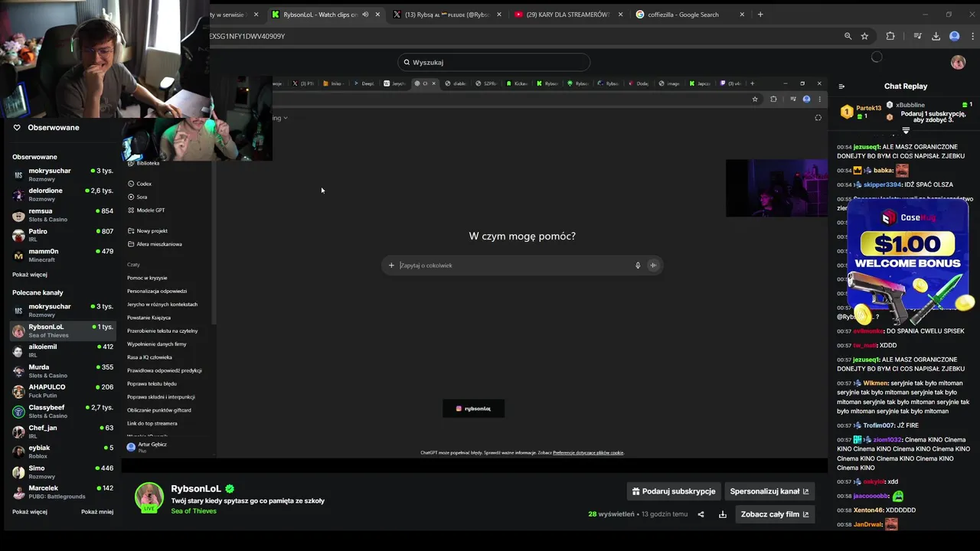Click Spersonalizuj kanał button

(769, 491)
